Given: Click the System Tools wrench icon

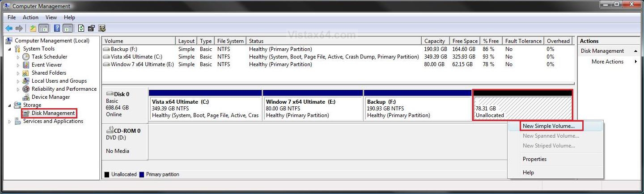Looking at the screenshot, I should (x=17, y=49).
